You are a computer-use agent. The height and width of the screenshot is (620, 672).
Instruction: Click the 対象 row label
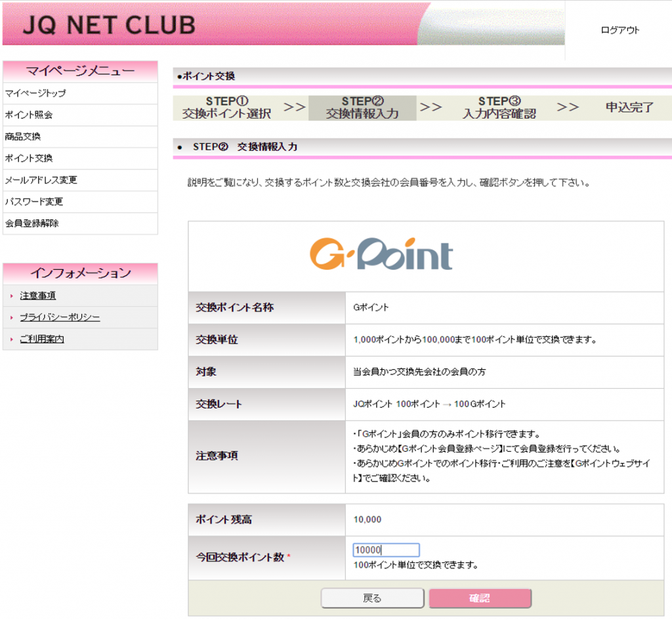tap(205, 372)
